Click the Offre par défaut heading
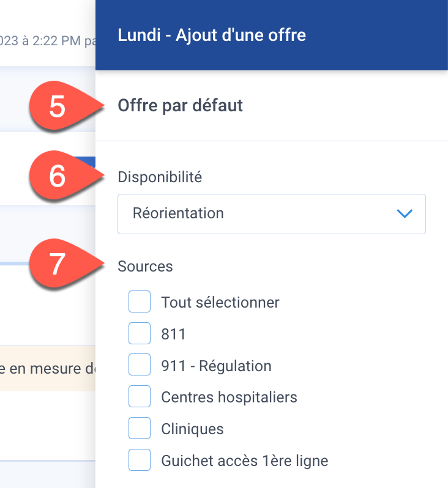 pos(180,106)
